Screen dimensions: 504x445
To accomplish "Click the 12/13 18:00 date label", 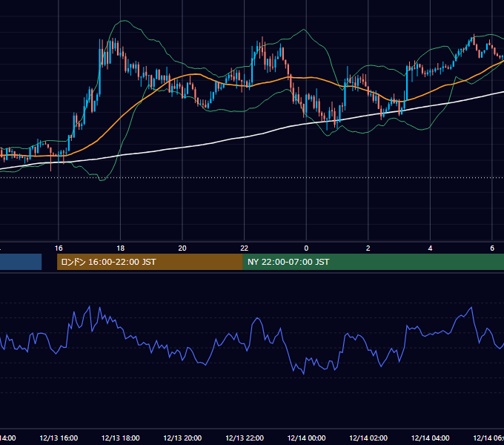I will click(121, 438).
